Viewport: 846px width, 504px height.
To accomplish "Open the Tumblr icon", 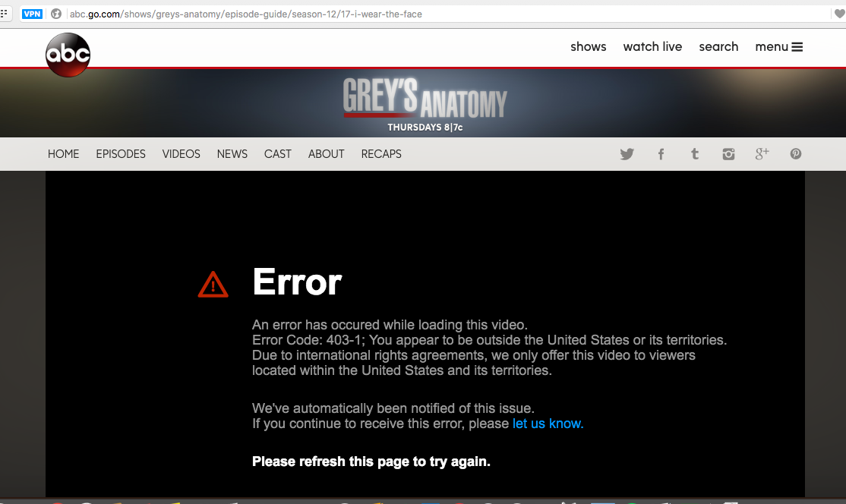I will coord(695,154).
